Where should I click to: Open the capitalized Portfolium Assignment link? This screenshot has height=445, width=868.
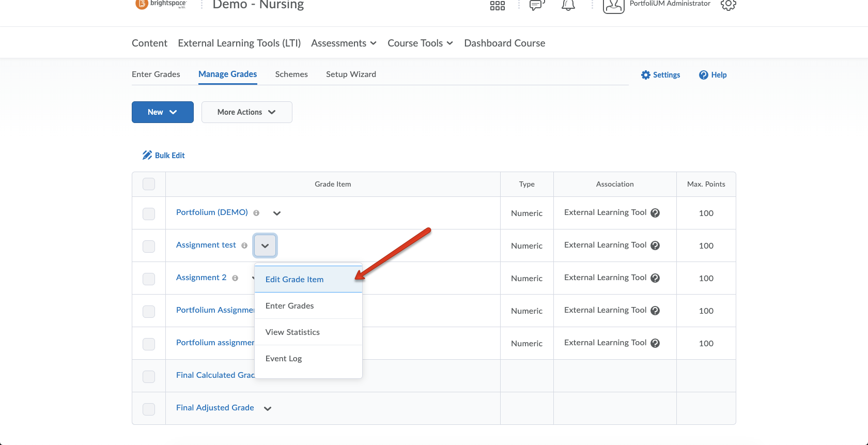[215, 310]
